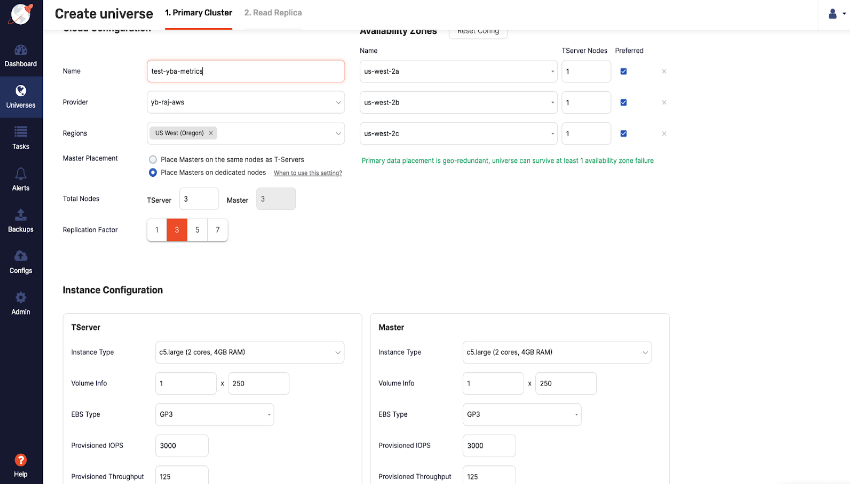Open TServer Instance Type dropdown
Screen dimensions: 850x484
(x=250, y=352)
